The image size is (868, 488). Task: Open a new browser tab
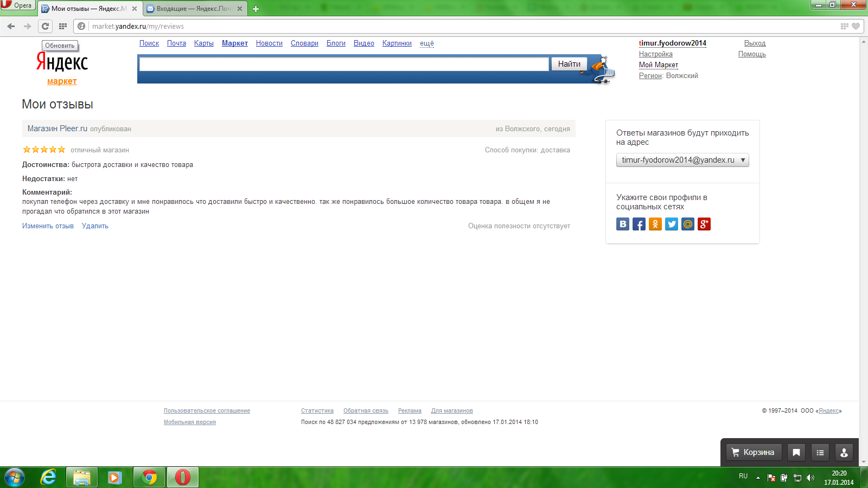[256, 9]
